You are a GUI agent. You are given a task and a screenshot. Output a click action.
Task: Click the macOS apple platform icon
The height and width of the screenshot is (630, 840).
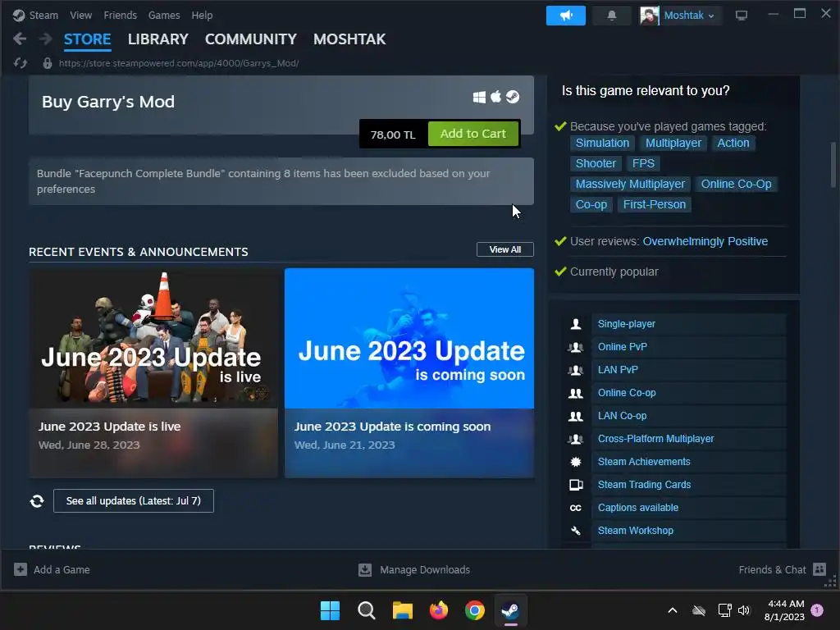(x=496, y=97)
